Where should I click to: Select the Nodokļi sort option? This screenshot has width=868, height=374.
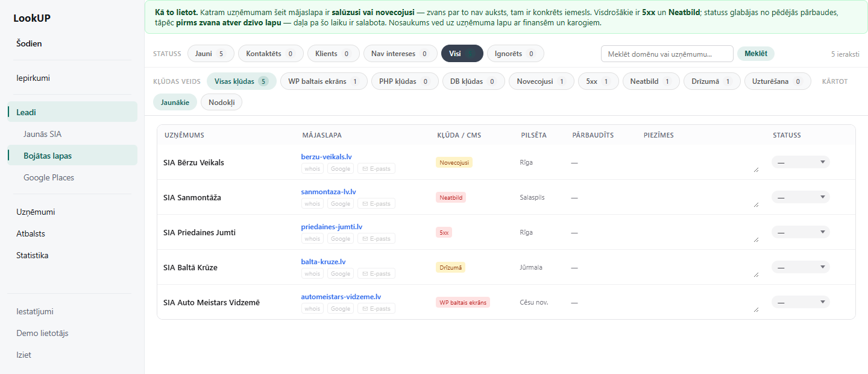[x=221, y=103]
